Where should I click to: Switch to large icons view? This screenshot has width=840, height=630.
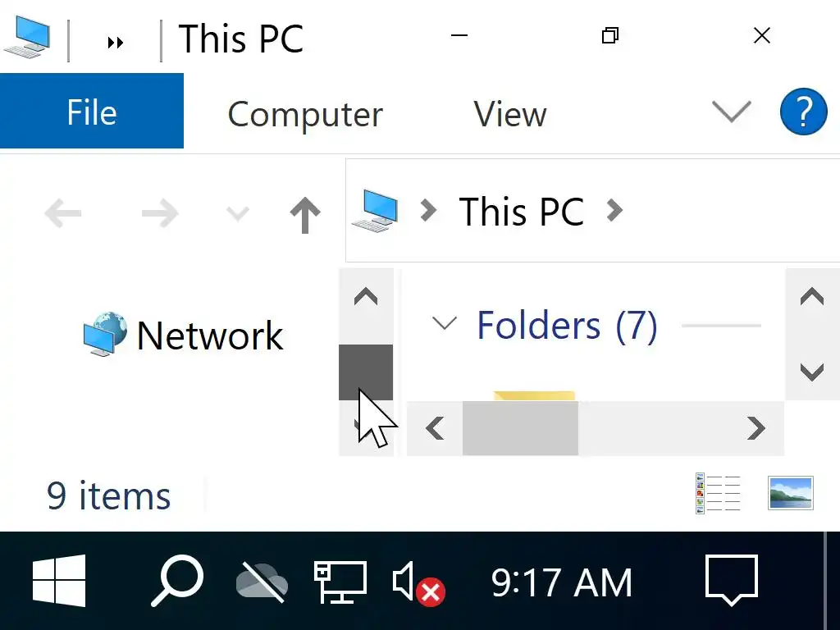pyautogui.click(x=790, y=494)
